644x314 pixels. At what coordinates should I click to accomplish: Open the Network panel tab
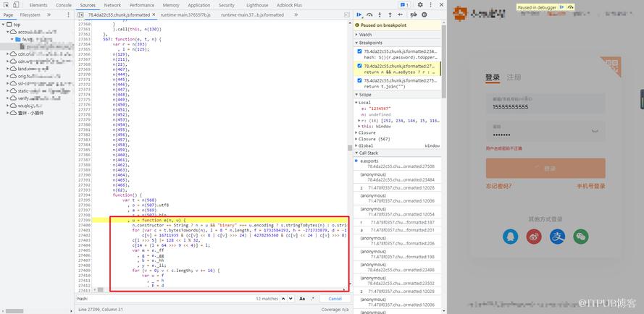(112, 5)
